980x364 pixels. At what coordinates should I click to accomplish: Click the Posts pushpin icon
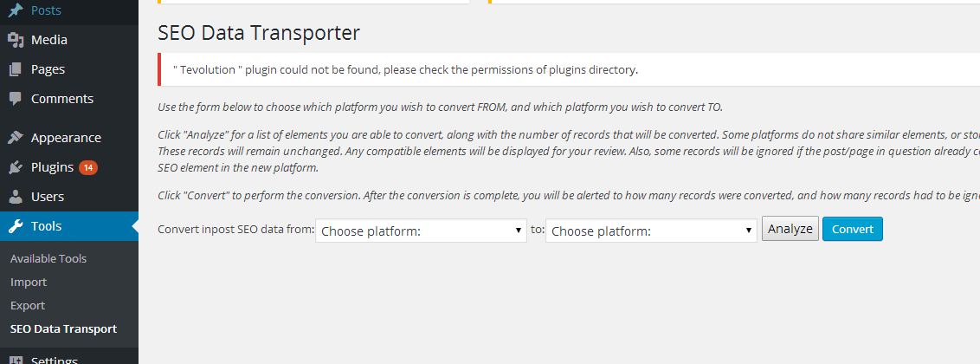point(16,10)
